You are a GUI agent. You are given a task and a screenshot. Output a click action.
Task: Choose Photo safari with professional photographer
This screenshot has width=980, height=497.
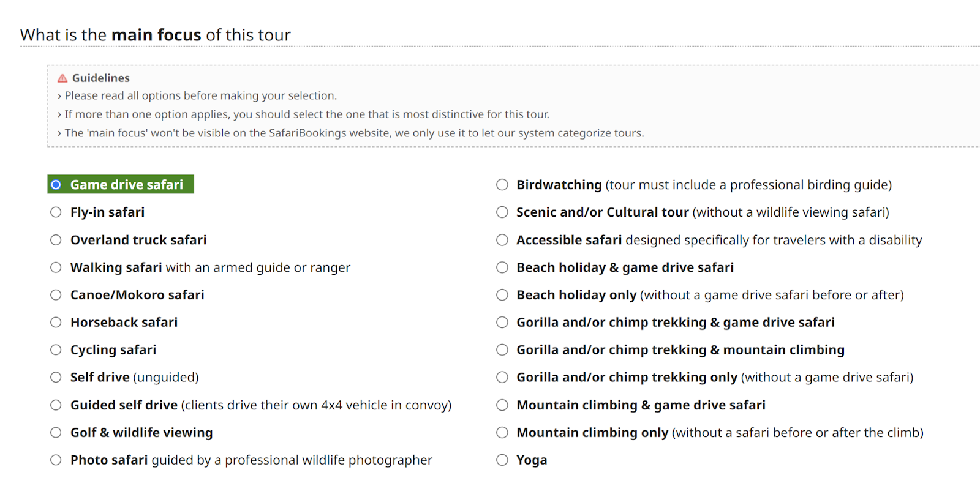coord(56,460)
